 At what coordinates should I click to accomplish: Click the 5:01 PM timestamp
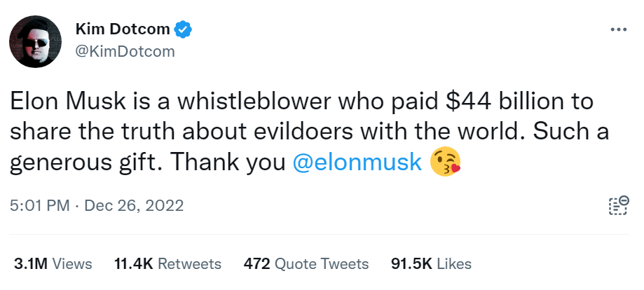(x=41, y=206)
